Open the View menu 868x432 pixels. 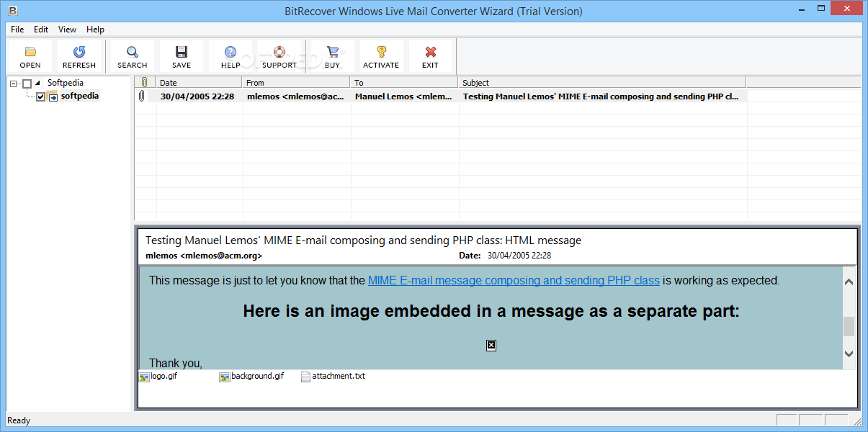[x=67, y=30]
